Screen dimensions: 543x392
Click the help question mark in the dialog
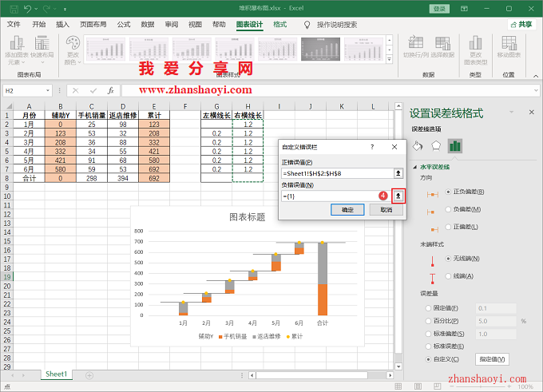pyautogui.click(x=372, y=147)
